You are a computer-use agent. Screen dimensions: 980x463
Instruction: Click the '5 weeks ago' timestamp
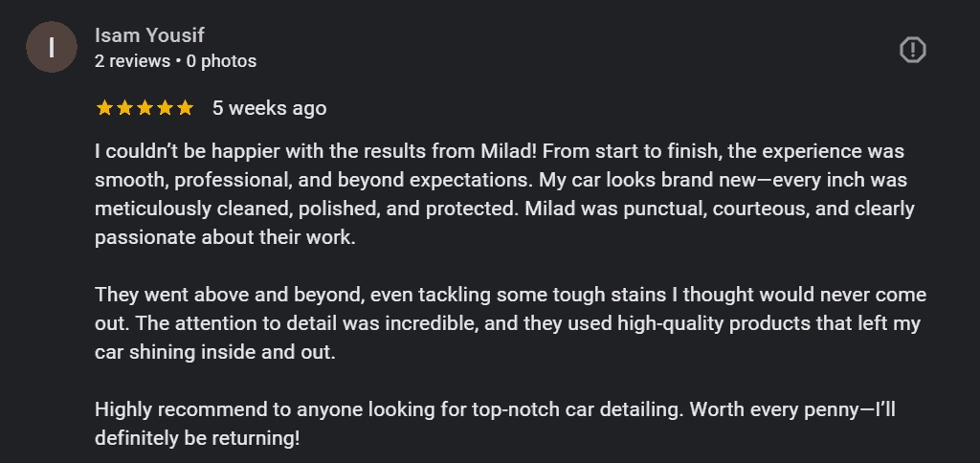[x=269, y=108]
